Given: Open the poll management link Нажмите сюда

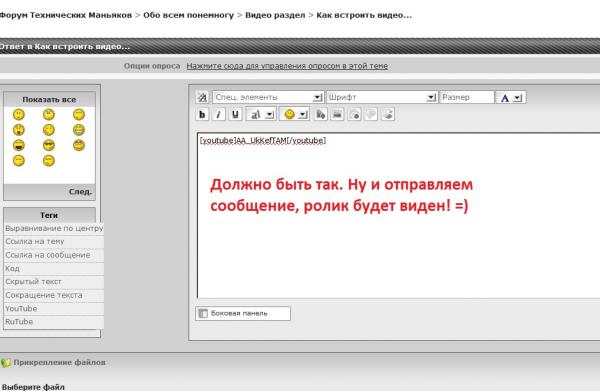Looking at the screenshot, I should click(x=287, y=66).
